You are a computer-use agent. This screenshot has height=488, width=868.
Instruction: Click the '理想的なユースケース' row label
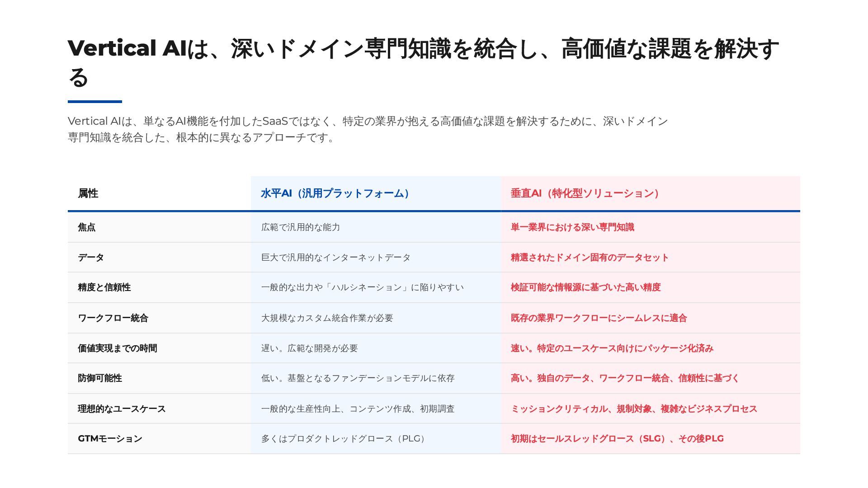122,409
